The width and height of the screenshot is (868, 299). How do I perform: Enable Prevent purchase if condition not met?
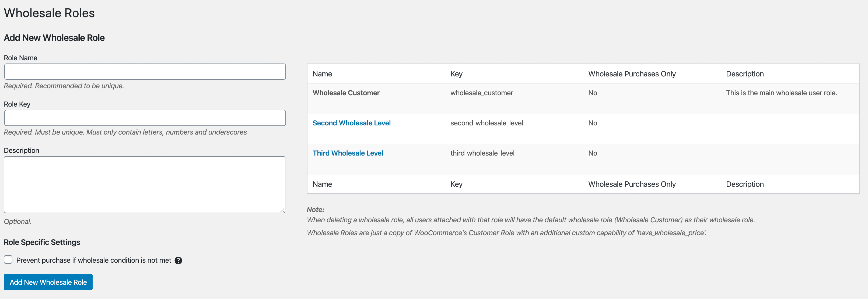(x=8, y=260)
